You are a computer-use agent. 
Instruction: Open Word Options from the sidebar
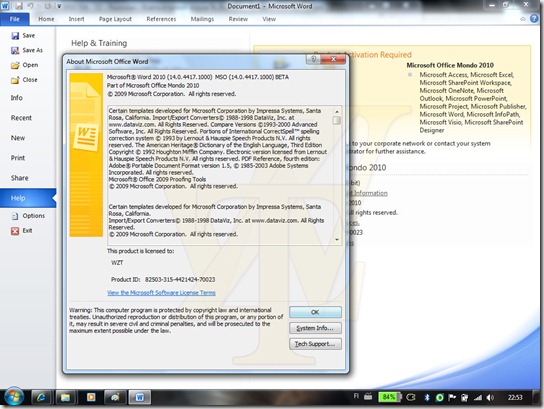pyautogui.click(x=28, y=216)
